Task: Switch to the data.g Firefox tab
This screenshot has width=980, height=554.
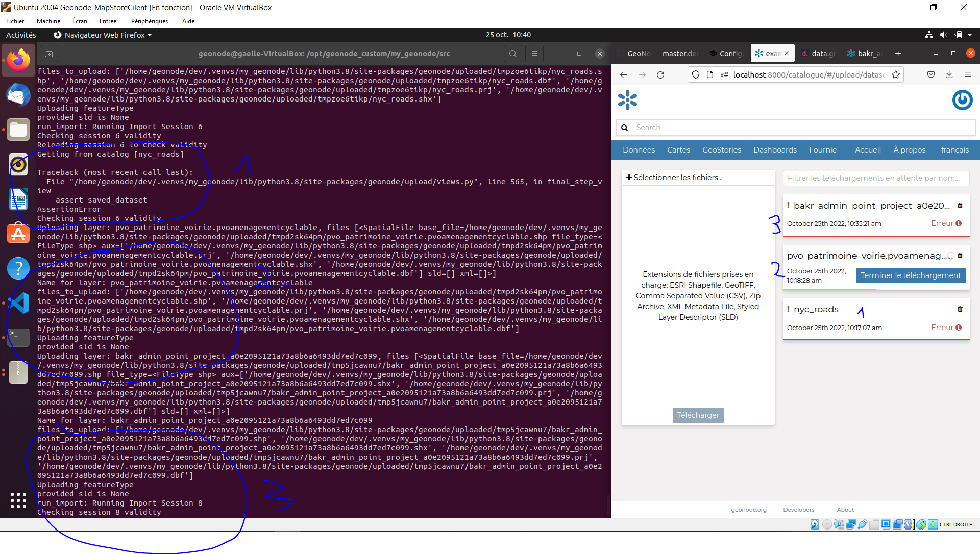Action: (818, 54)
